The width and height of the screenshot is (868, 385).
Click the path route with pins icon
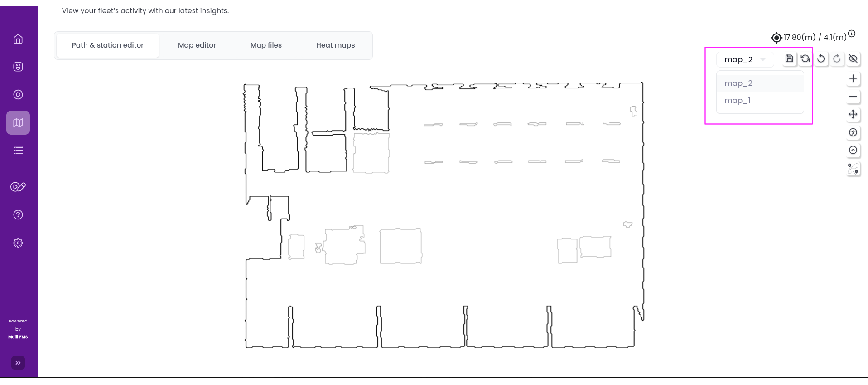[x=853, y=169]
